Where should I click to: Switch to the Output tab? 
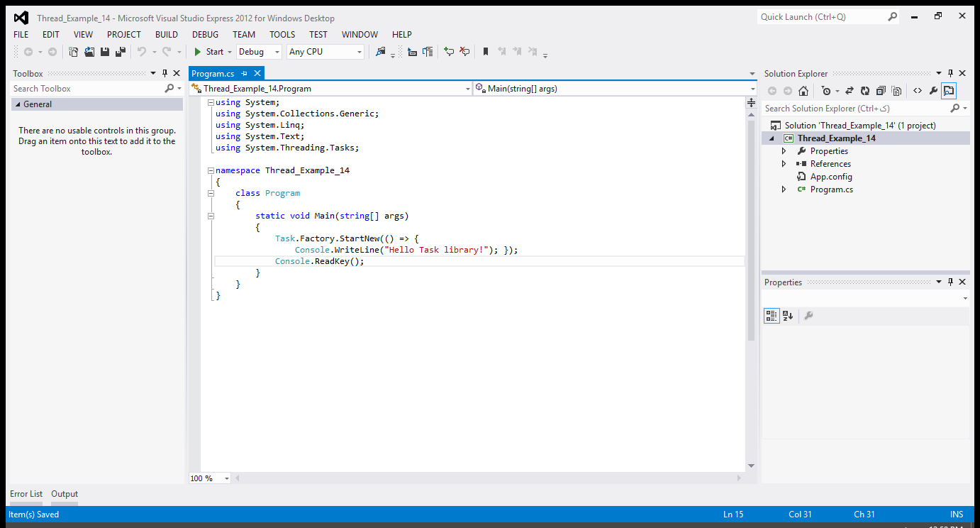pos(65,494)
